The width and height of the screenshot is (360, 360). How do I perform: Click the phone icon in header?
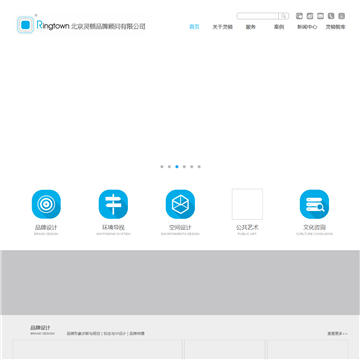[x=331, y=16]
